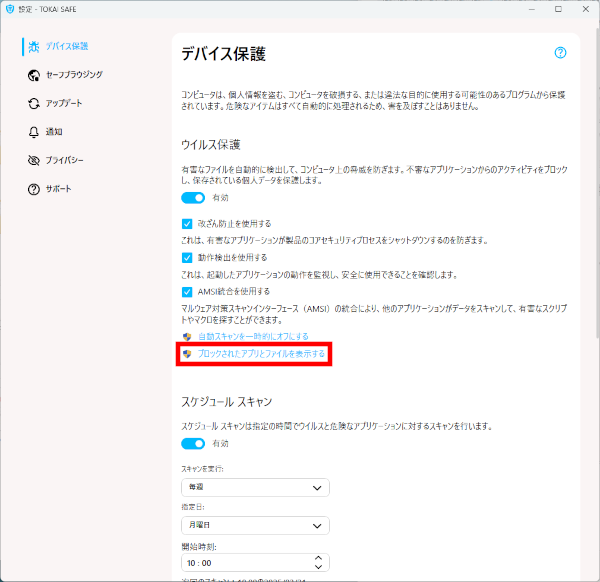Image resolution: width=600 pixels, height=582 pixels.
Task: Click the shield icon beside 自動スキャンを一時的にオフにする
Action: pyautogui.click(x=187, y=337)
